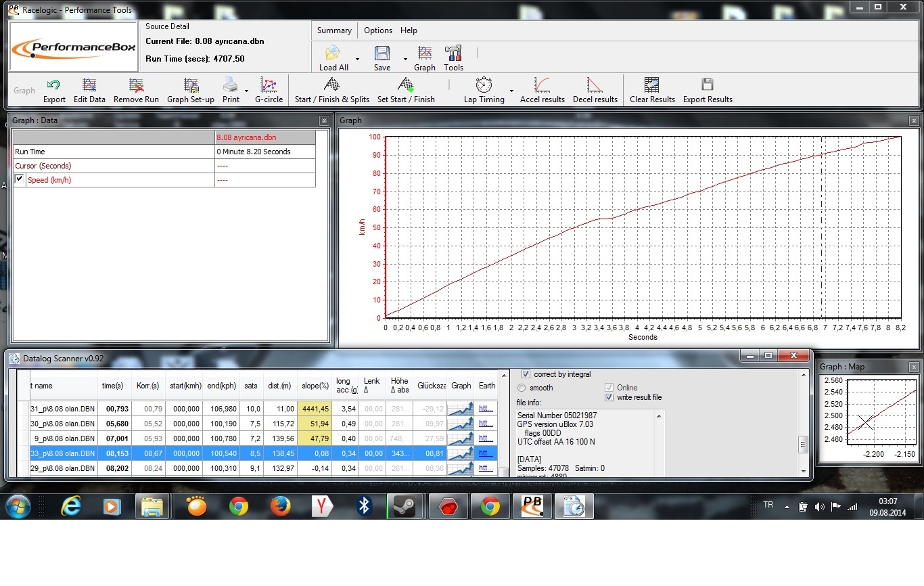Uncheck 'correct by integral' option

pos(526,374)
